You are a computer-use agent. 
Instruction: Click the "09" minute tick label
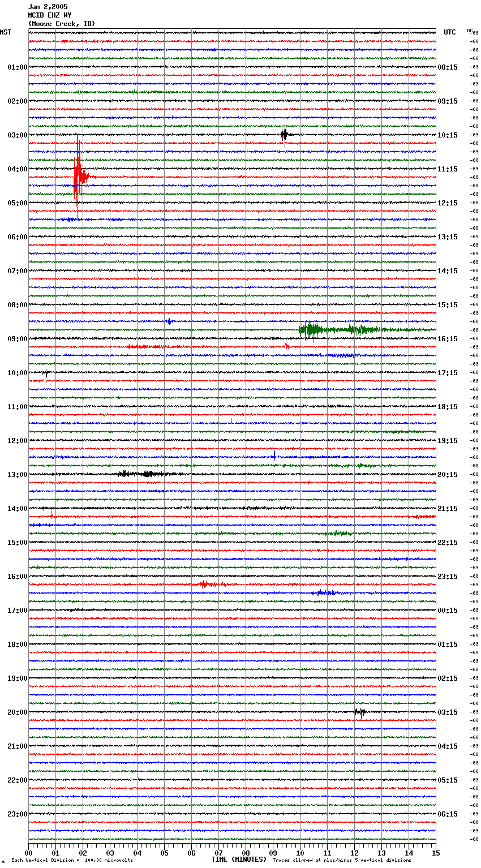pyautogui.click(x=273, y=852)
